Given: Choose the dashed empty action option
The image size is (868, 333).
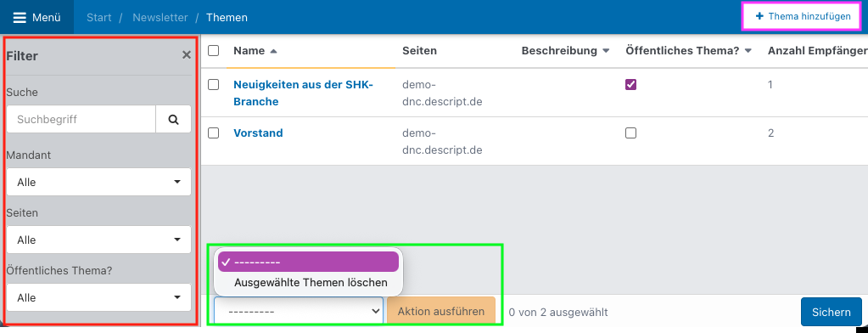Looking at the screenshot, I should pos(308,262).
